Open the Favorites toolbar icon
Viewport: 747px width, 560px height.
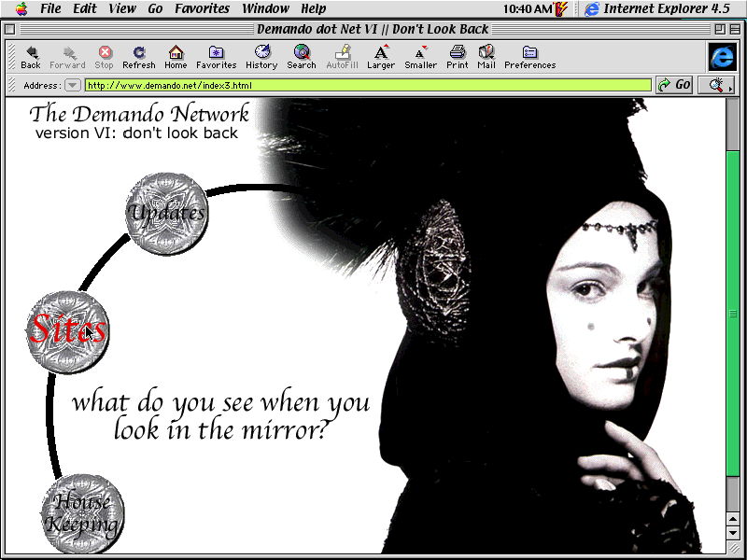tap(216, 57)
